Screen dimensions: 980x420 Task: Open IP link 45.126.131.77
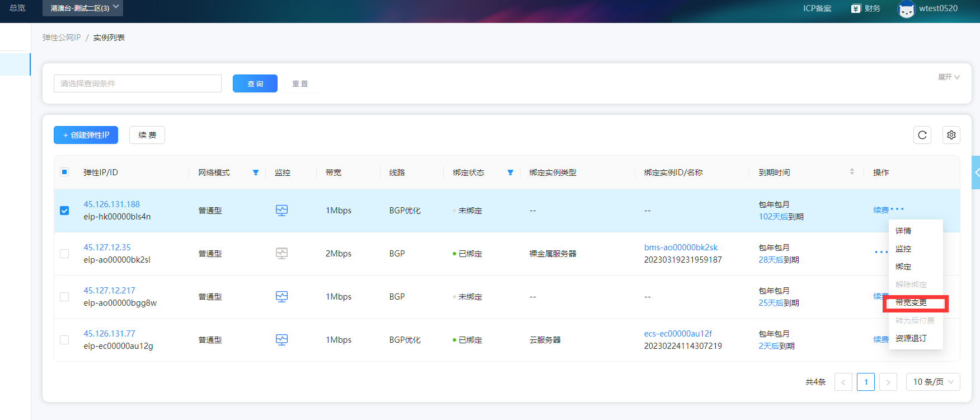coord(109,334)
